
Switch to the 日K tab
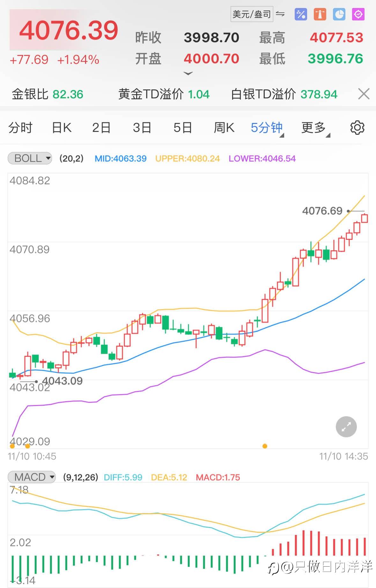click(x=62, y=128)
